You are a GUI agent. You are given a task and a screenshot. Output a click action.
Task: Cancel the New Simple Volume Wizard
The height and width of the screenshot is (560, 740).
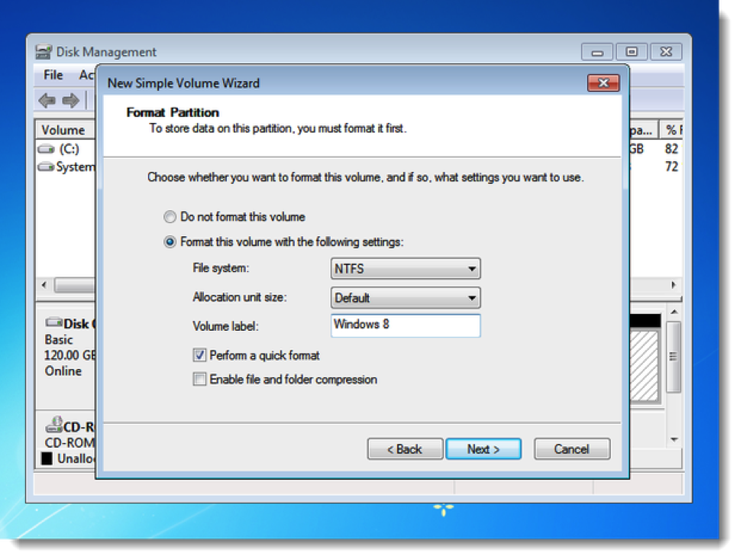click(572, 449)
